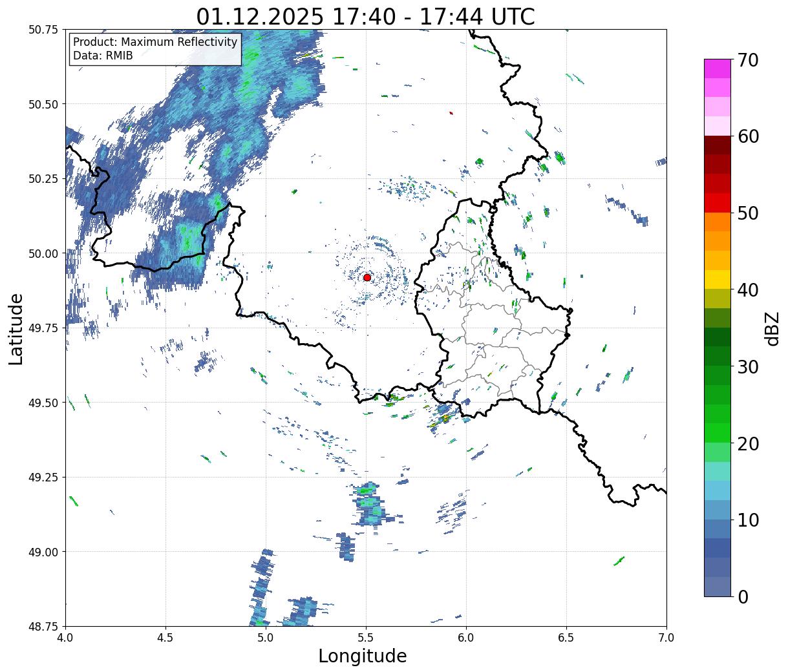Click the bright magenta top colorbar segment
This screenshot has height=672, width=788.
718,68
